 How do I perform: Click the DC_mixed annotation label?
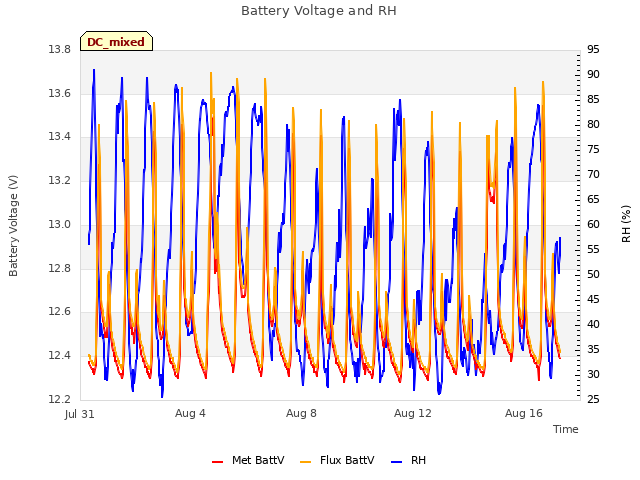click(x=116, y=42)
